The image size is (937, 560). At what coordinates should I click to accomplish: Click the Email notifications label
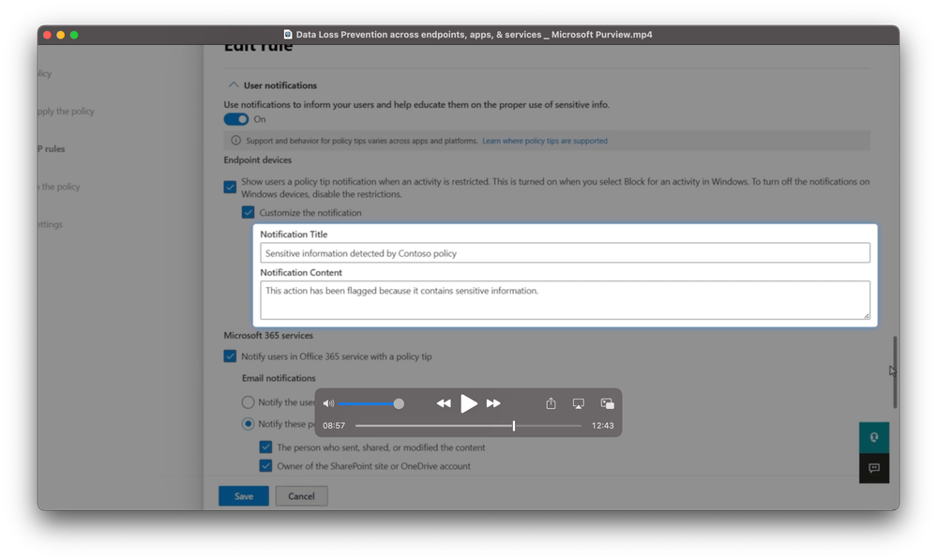(279, 378)
